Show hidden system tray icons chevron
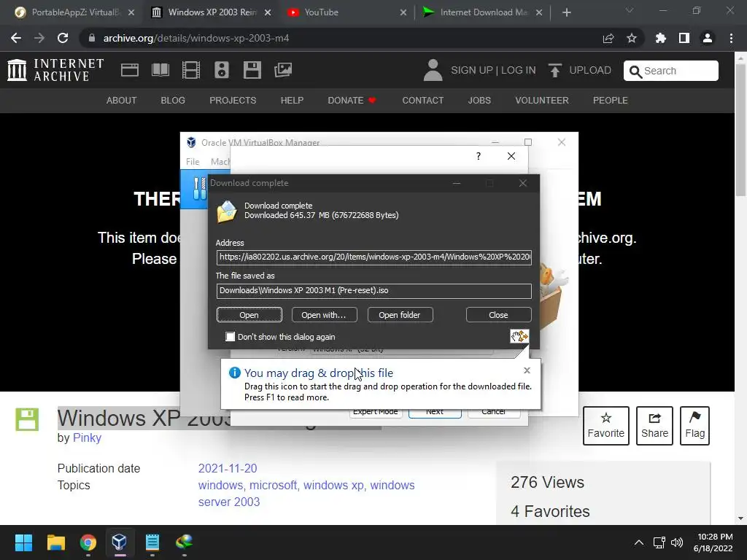The image size is (747, 560). pos(639,542)
